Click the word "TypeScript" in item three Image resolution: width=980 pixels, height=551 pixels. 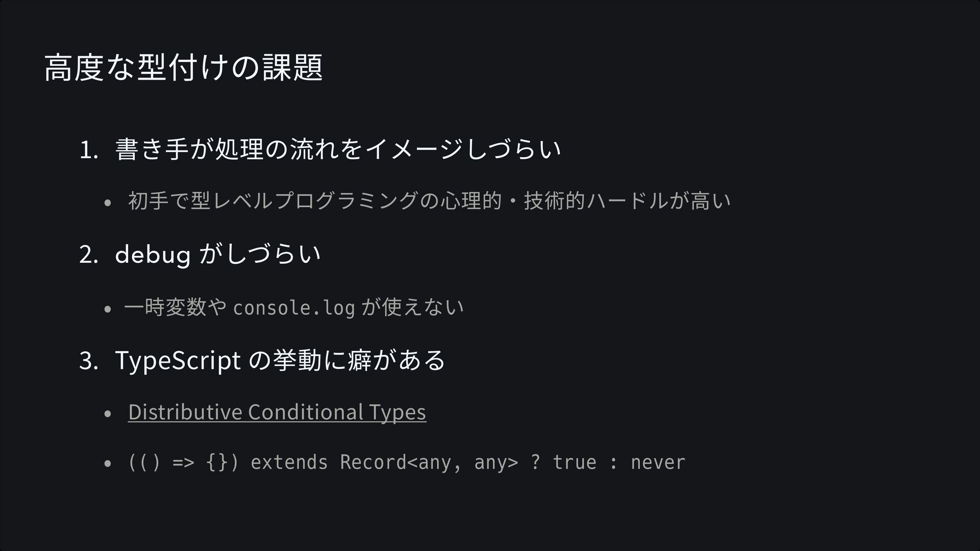[178, 360]
